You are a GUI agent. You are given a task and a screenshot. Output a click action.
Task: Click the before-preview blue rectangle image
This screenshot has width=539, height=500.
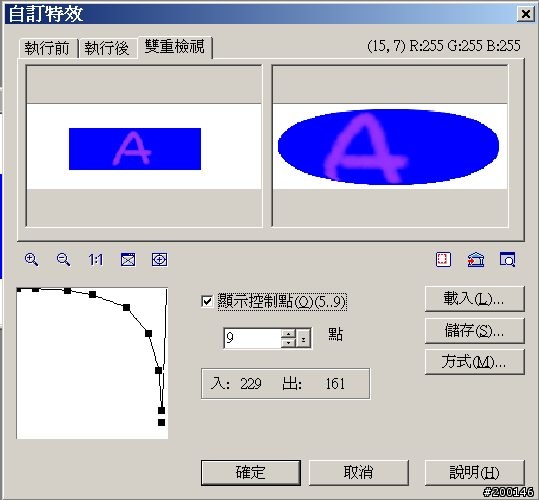tap(135, 149)
